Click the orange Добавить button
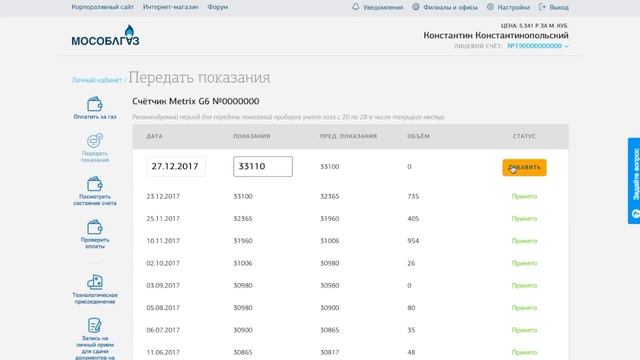Image resolution: width=640 pixels, height=360 pixels. coord(524,167)
